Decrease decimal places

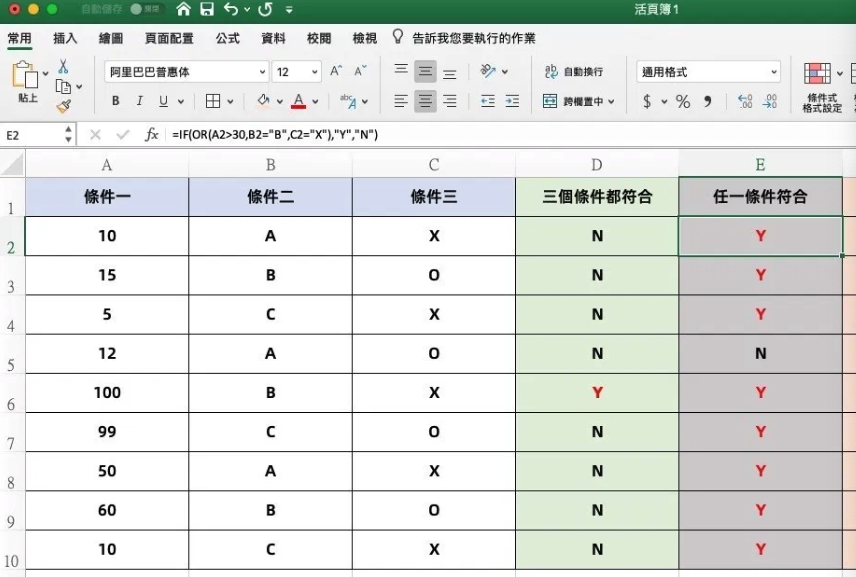(770, 101)
